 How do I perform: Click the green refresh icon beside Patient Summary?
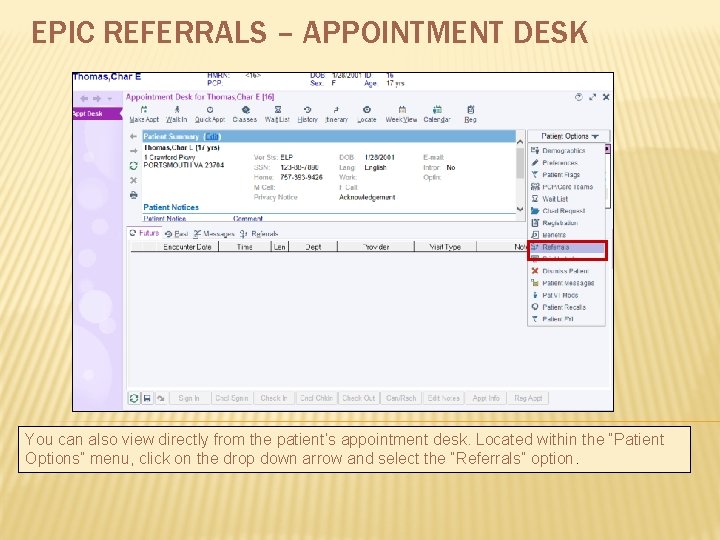pyautogui.click(x=133, y=166)
